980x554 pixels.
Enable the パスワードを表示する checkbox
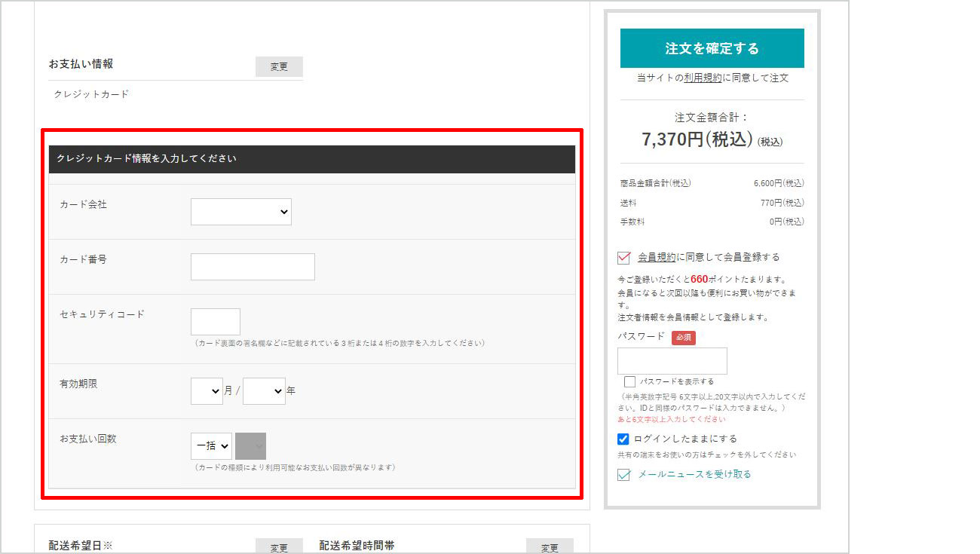pos(629,382)
